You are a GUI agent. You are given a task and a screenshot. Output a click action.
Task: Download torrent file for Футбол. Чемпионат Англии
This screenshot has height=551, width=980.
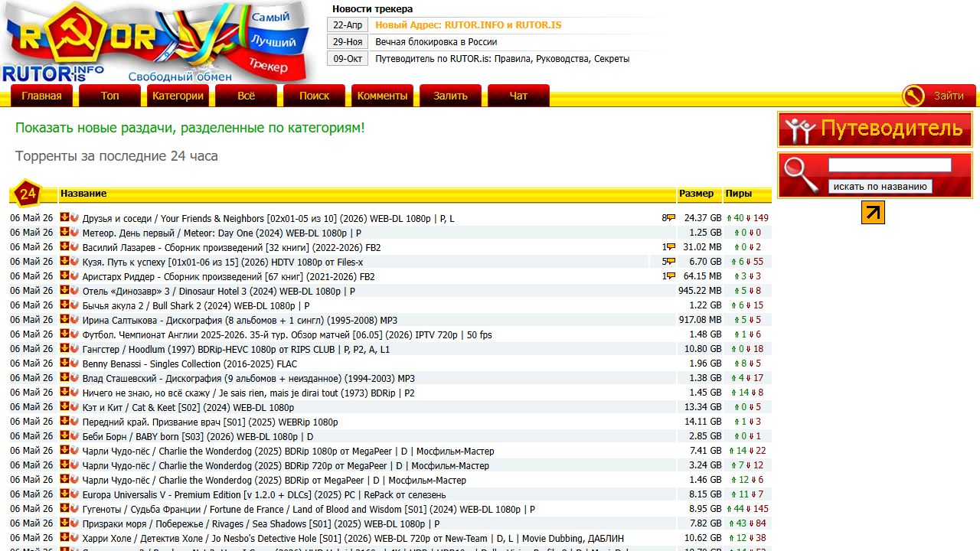pyautogui.click(x=64, y=334)
